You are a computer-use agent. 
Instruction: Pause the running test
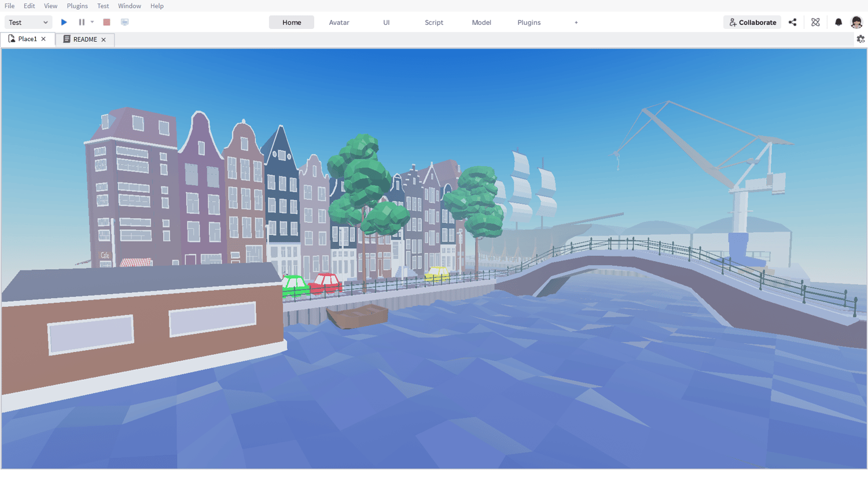(x=82, y=22)
